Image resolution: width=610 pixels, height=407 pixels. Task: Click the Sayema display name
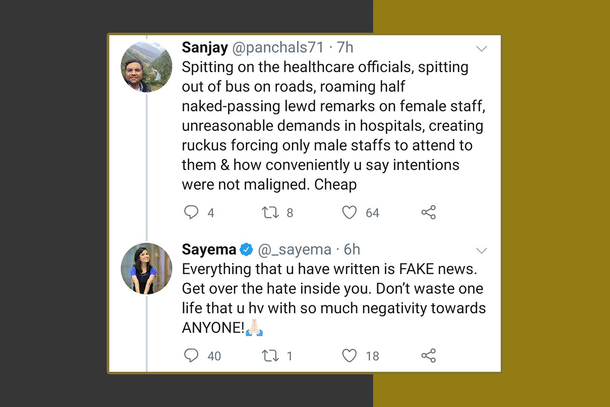(x=208, y=249)
